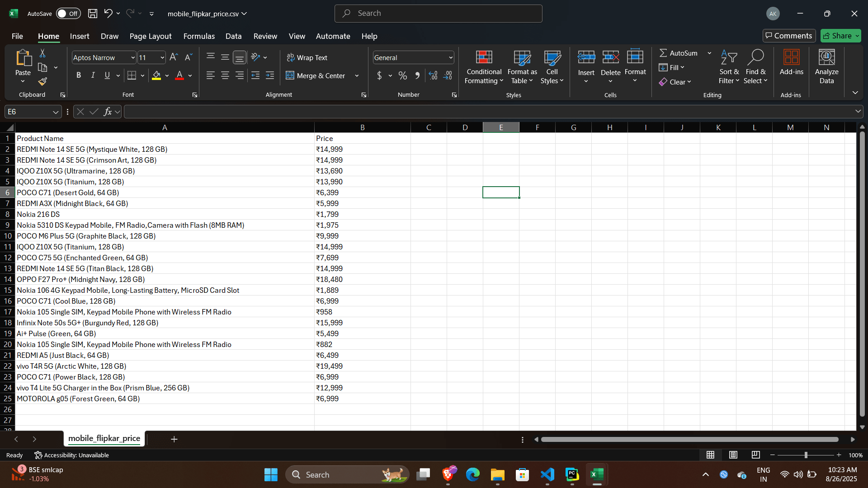
Task: Expand the AutoSum dropdown arrow
Action: click(x=709, y=53)
